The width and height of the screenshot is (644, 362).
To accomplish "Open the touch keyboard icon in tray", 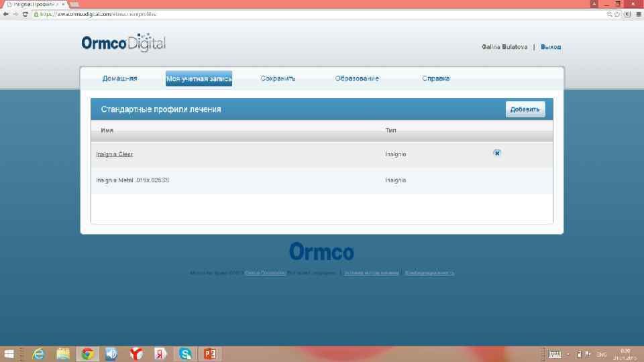I will (x=555, y=354).
